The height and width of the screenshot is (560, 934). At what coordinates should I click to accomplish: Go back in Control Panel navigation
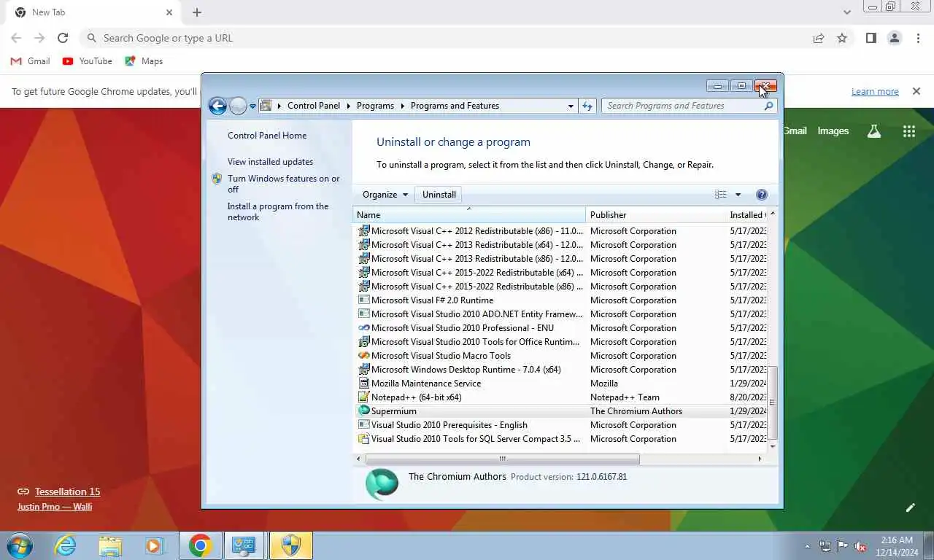point(217,106)
